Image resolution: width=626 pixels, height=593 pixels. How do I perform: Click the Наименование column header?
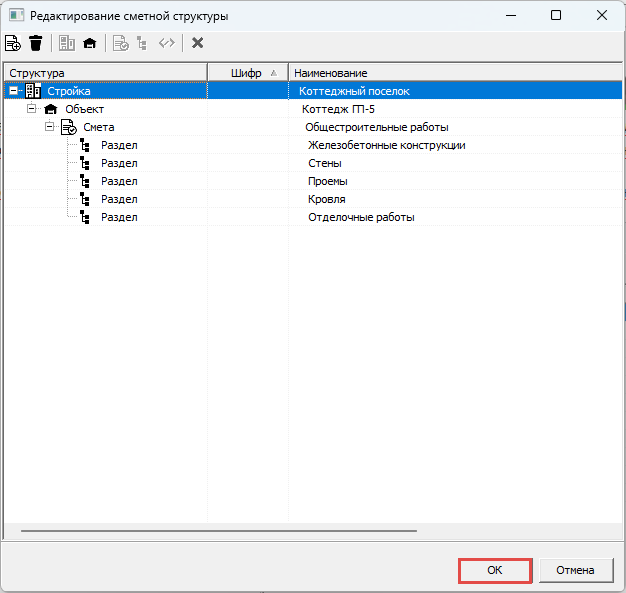click(x=455, y=73)
